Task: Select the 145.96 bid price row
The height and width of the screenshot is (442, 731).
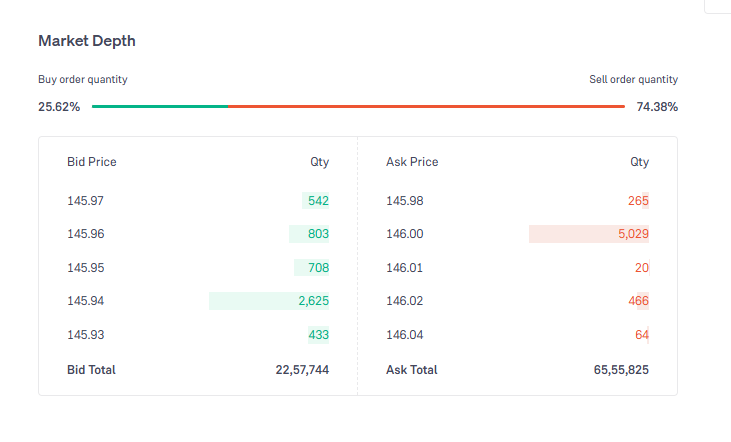Action: [x=85, y=234]
